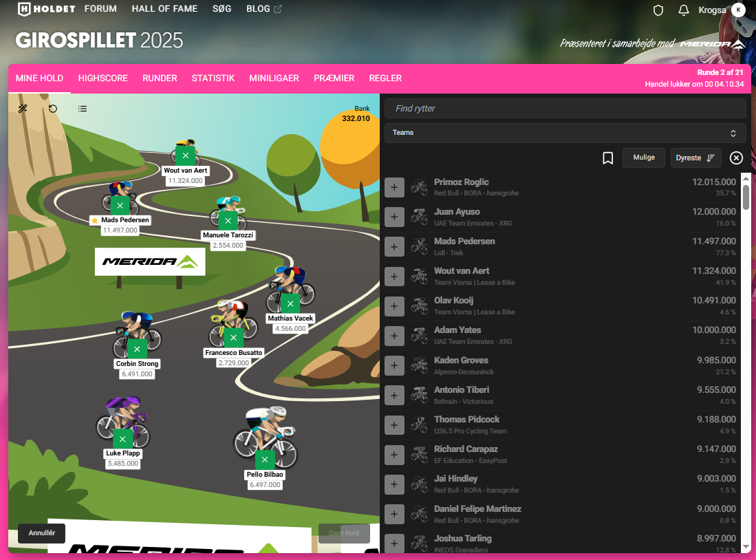
Task: Click the Runde 2 af 21 text
Action: pos(720,72)
